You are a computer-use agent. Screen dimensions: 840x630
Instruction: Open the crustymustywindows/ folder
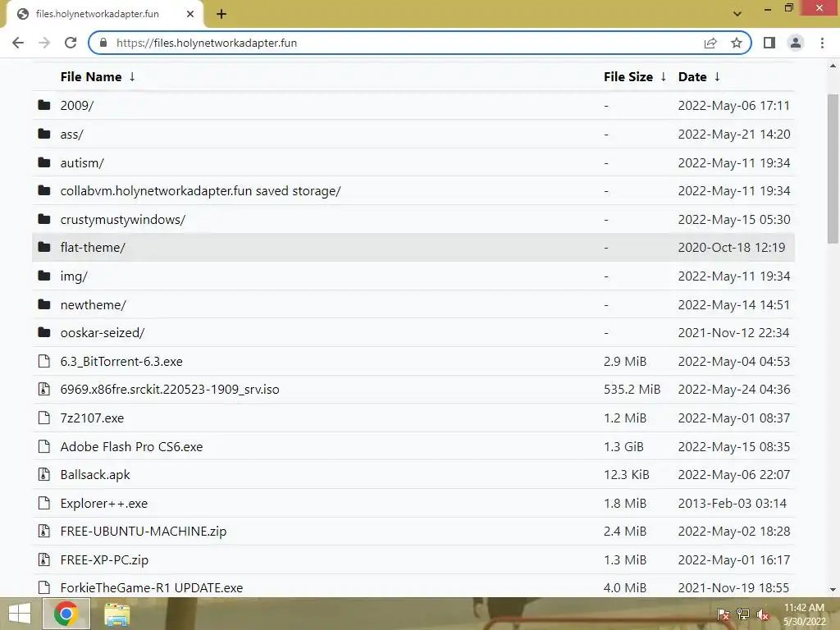(123, 220)
